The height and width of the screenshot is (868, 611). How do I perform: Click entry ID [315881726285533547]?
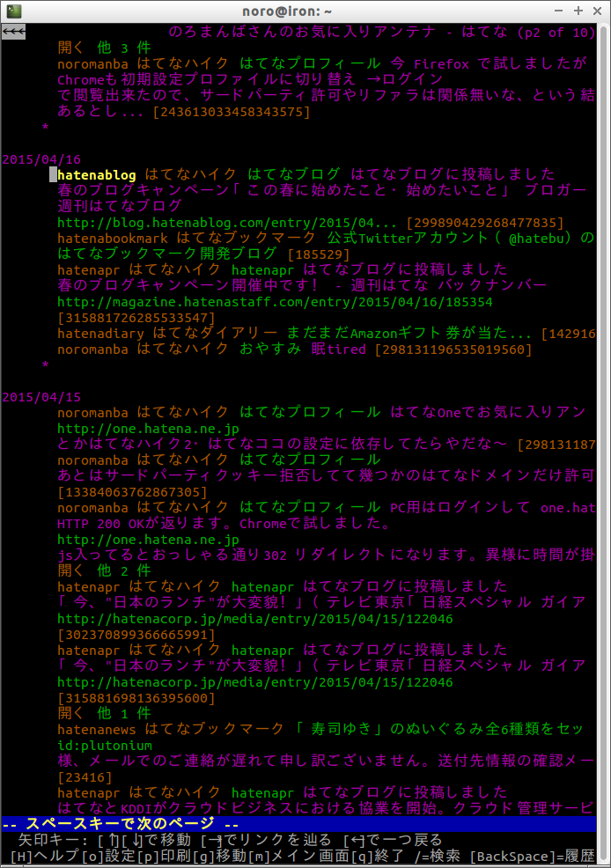pos(136,318)
